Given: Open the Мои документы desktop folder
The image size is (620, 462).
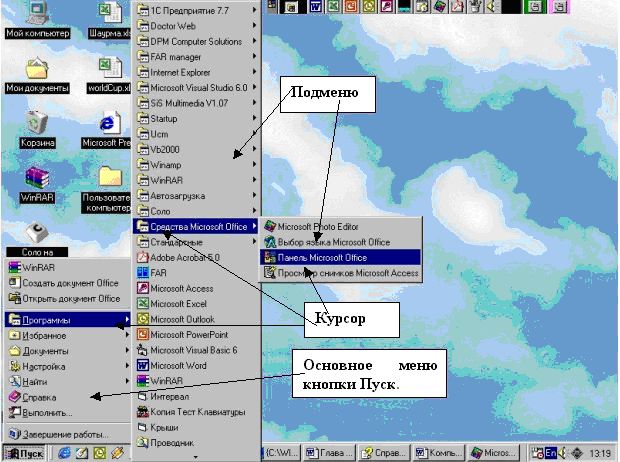Looking at the screenshot, I should [38, 75].
